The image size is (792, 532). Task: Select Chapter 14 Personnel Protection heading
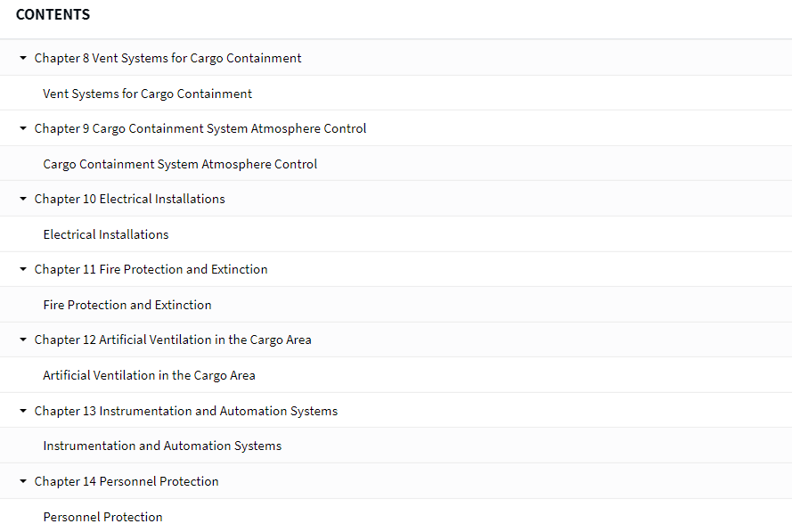click(x=127, y=481)
